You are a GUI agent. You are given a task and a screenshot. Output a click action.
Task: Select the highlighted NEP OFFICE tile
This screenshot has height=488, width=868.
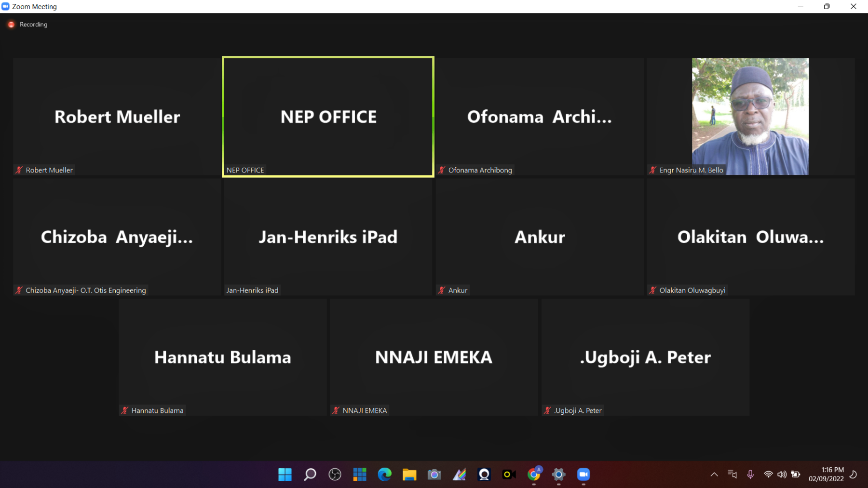(x=328, y=117)
